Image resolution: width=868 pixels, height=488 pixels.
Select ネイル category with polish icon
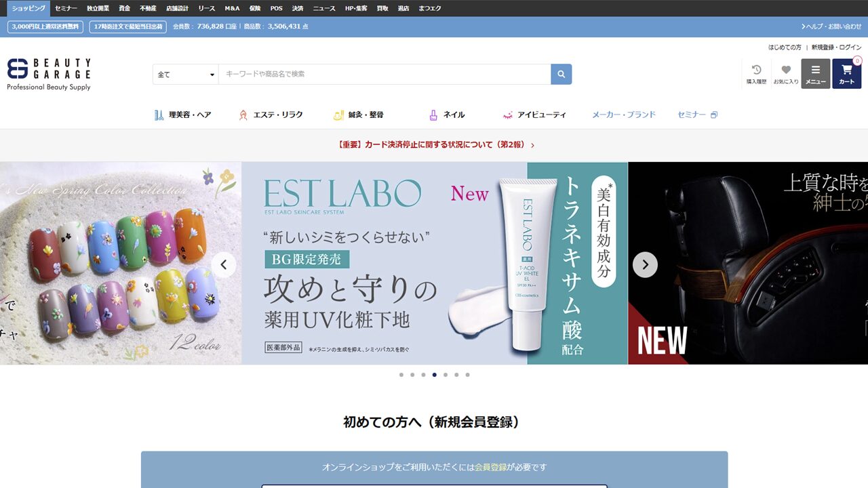point(447,115)
